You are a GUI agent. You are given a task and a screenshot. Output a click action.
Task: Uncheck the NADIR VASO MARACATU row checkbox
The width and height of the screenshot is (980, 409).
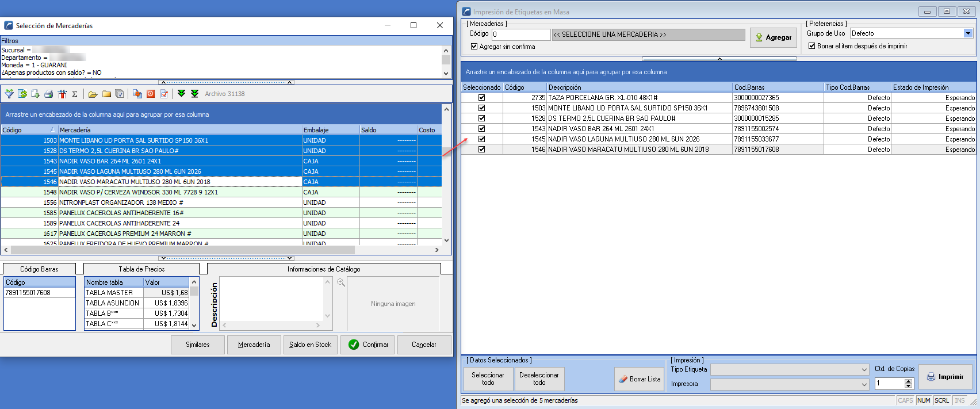pyautogui.click(x=482, y=150)
